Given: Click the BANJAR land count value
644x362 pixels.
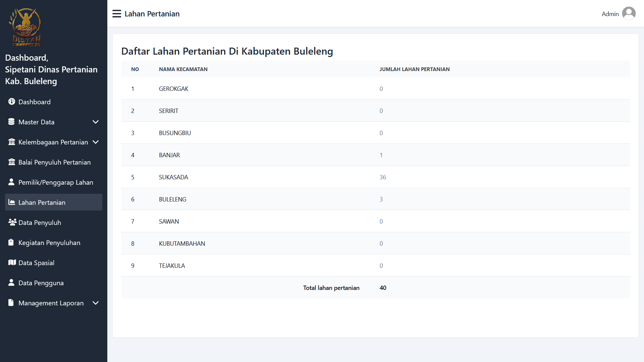Looking at the screenshot, I should point(381,155).
